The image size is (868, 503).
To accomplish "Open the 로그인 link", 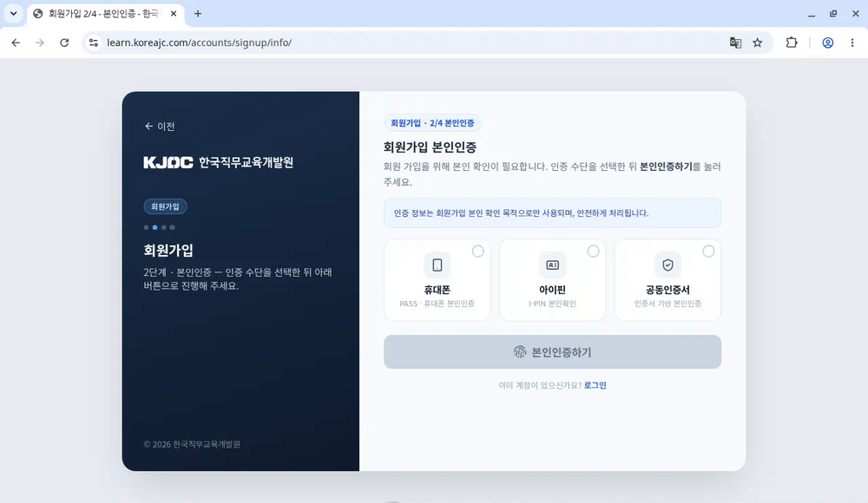I will 595,385.
